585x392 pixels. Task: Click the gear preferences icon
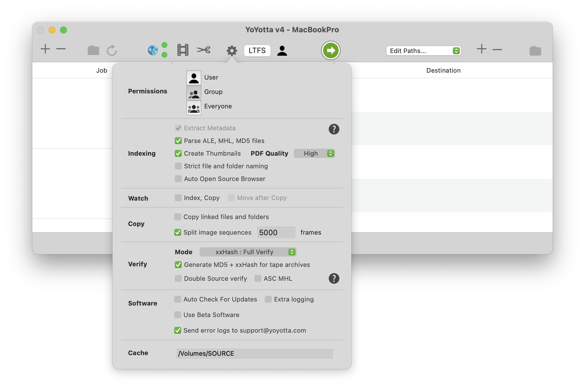(232, 50)
